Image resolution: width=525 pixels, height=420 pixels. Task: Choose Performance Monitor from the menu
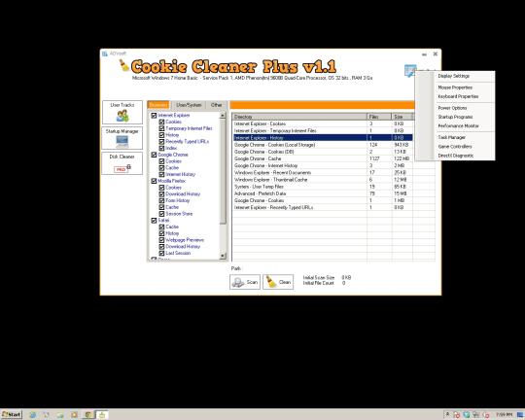coord(458,126)
